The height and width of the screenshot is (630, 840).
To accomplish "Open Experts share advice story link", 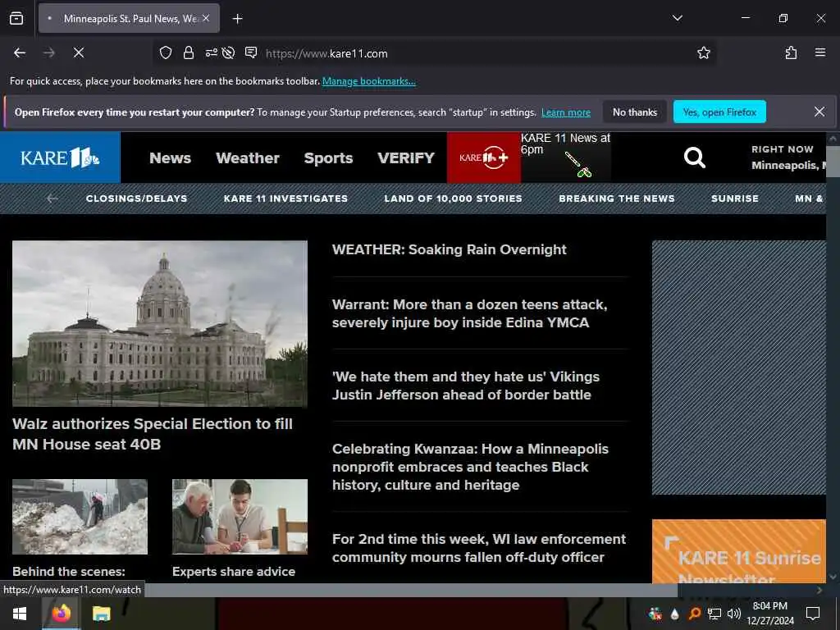I will point(234,572).
